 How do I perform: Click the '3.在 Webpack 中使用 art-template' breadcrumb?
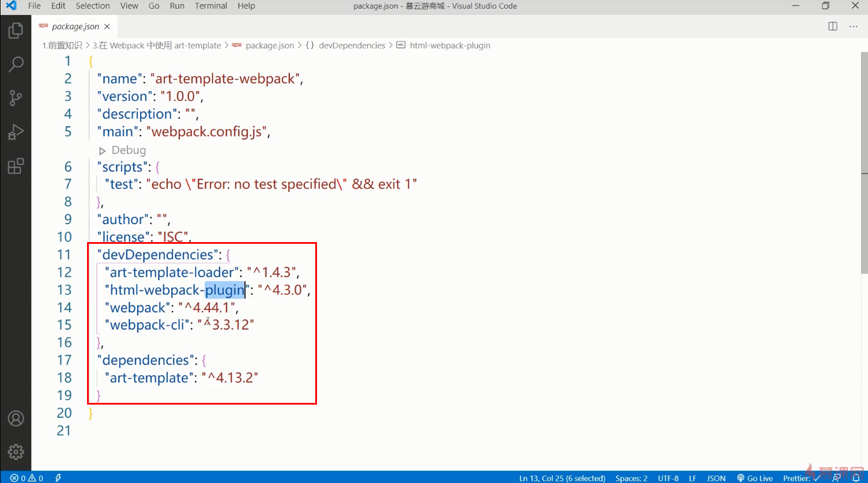[157, 46]
